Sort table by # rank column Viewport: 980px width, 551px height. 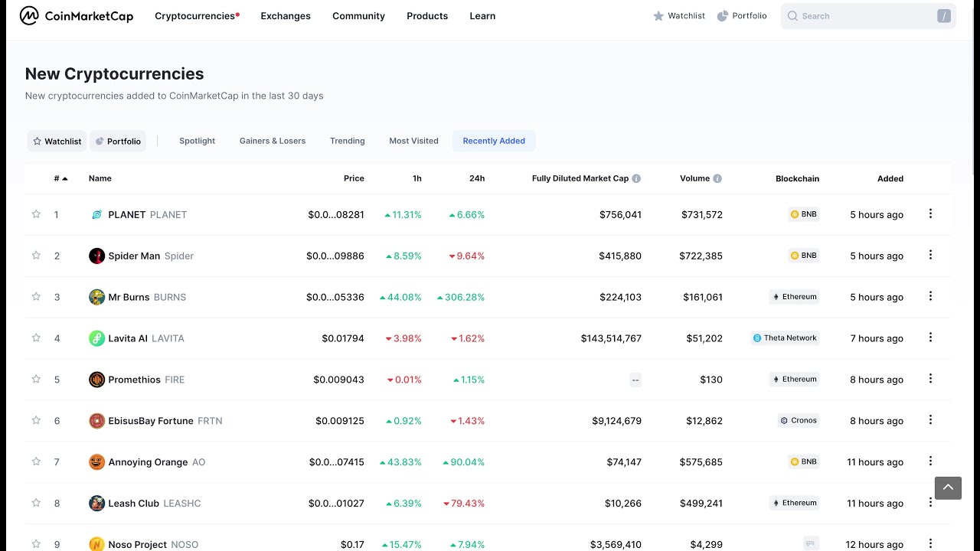coord(60,178)
